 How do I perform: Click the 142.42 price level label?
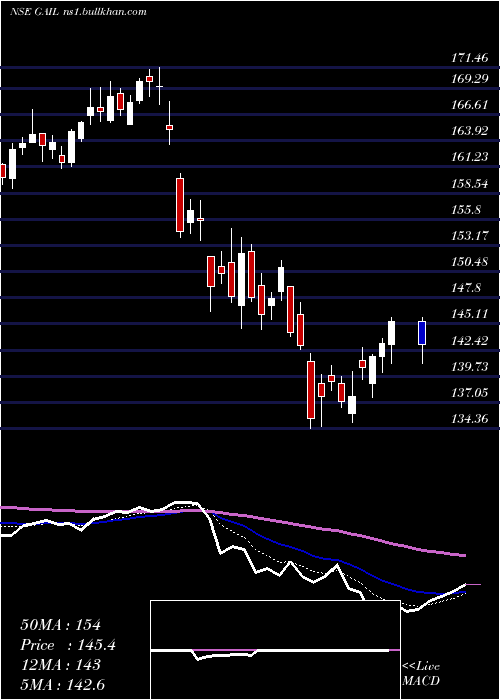tap(469, 341)
